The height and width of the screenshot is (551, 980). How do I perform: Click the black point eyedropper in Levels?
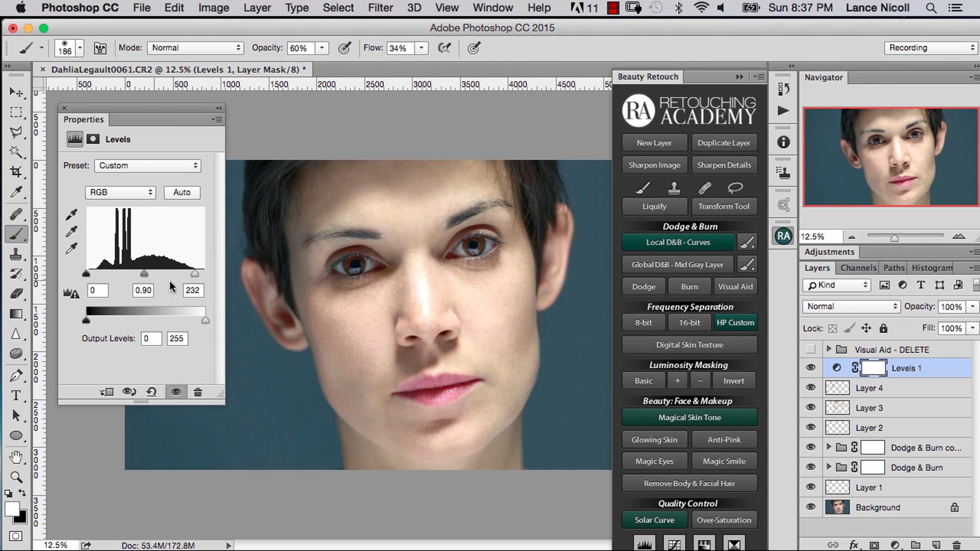point(71,215)
